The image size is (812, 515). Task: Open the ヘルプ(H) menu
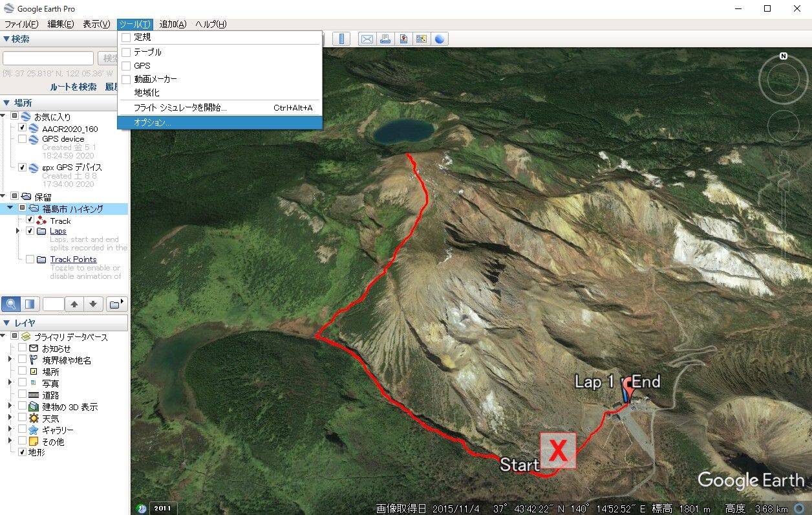point(211,24)
